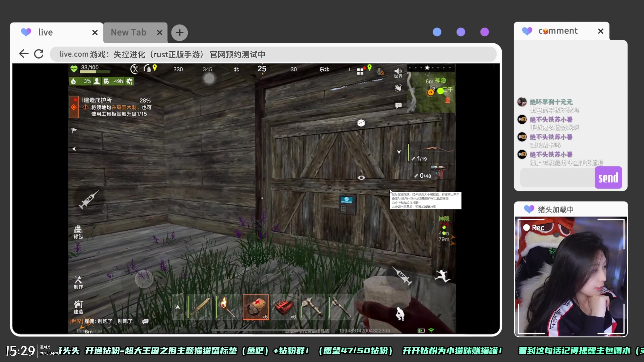The image size is (644, 362).
Task: Open the world chat message icon at bottom
Action: click(x=145, y=321)
